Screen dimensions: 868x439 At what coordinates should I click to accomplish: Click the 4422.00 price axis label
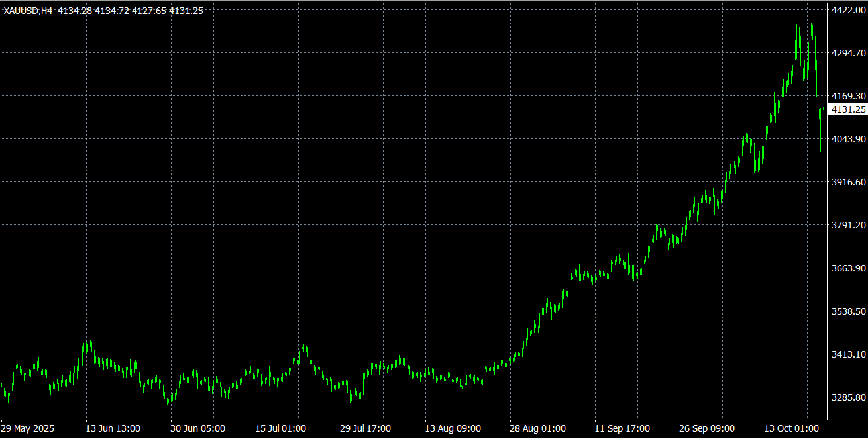848,11
